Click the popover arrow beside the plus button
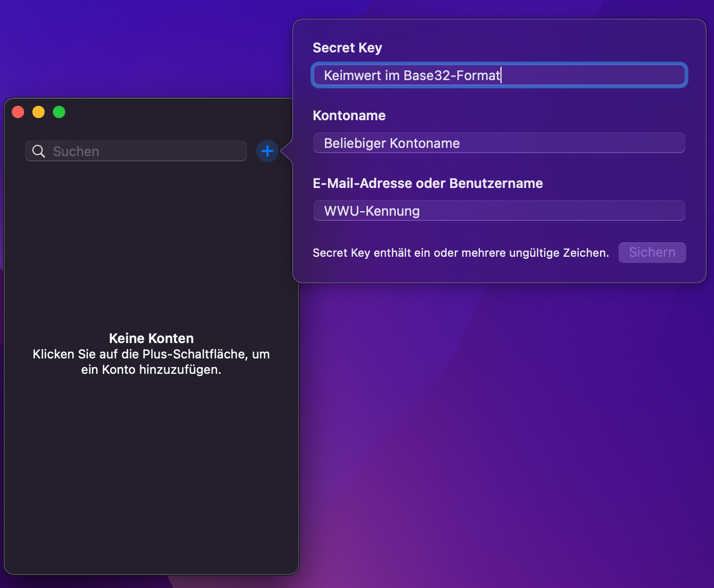 [287, 151]
